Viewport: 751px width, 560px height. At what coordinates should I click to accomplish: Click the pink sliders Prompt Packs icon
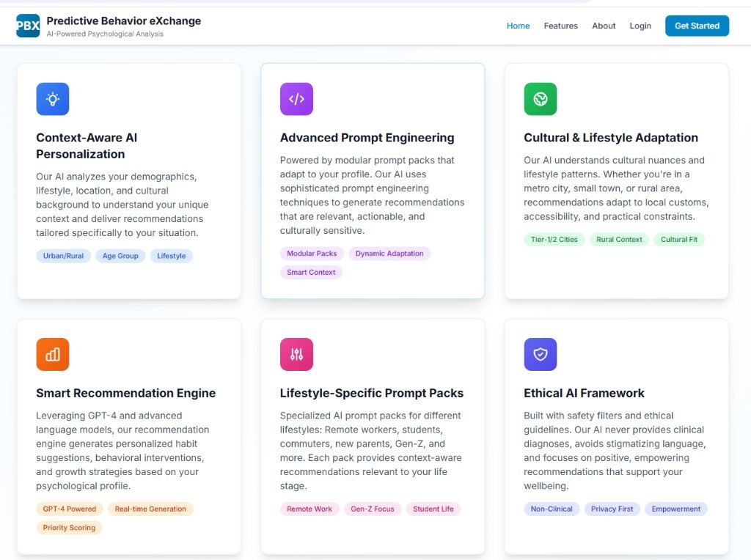pyautogui.click(x=296, y=354)
